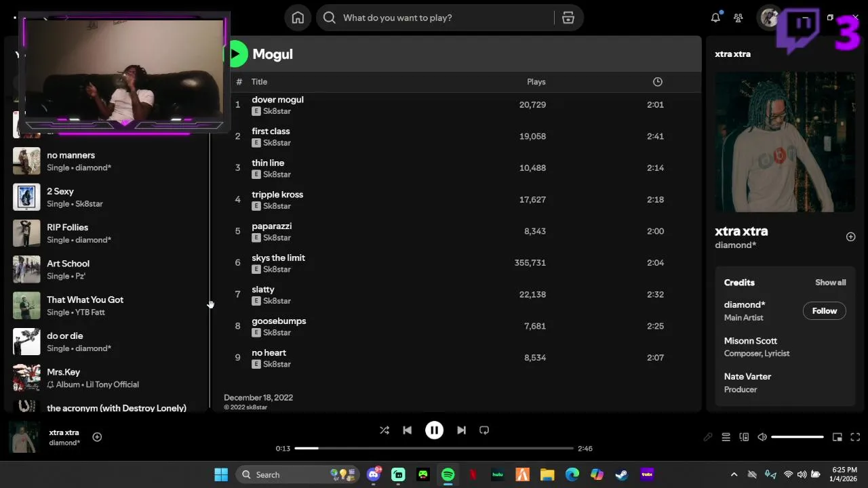868x488 pixels.
Task: Add now-playing xtra xtra to Liked Songs
Action: pyautogui.click(x=97, y=437)
